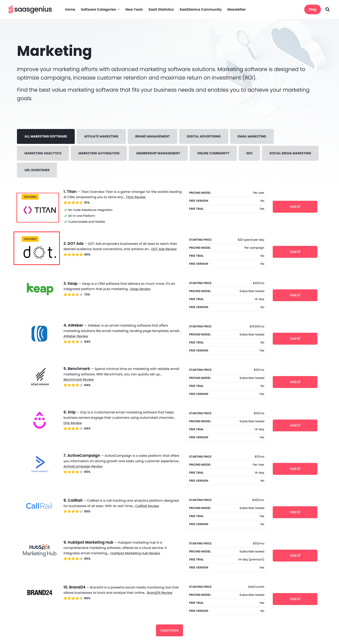
Task: Read the CallRail Review link
Action: pos(147,506)
